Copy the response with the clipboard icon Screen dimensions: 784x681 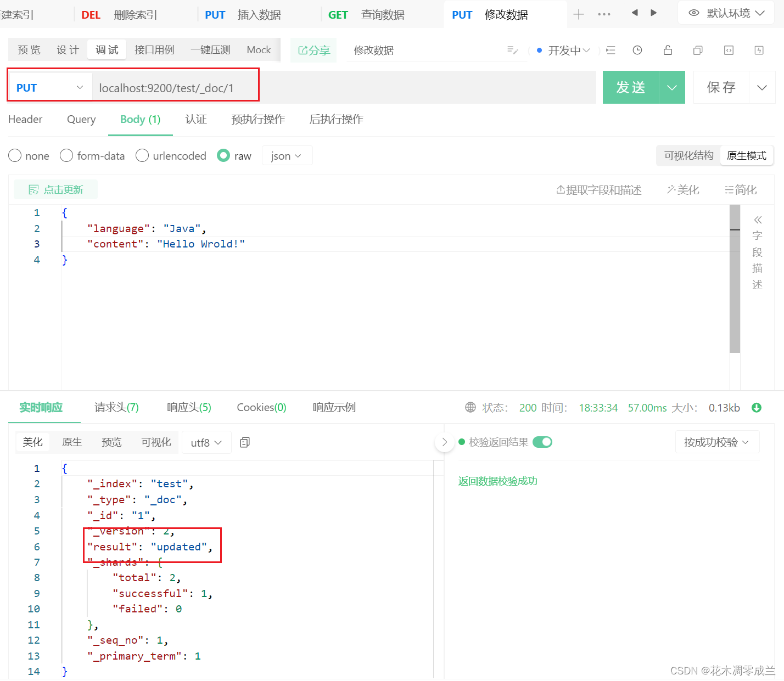[245, 442]
